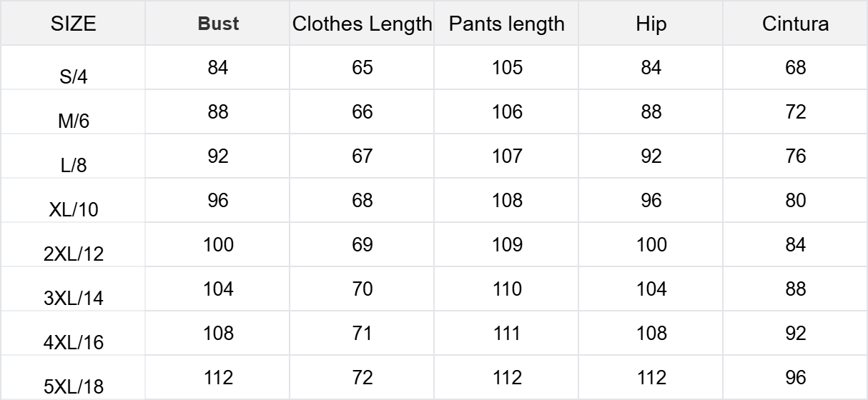Click Hip value 108 in 4XL/16 row
868x400 pixels.
pos(651,334)
